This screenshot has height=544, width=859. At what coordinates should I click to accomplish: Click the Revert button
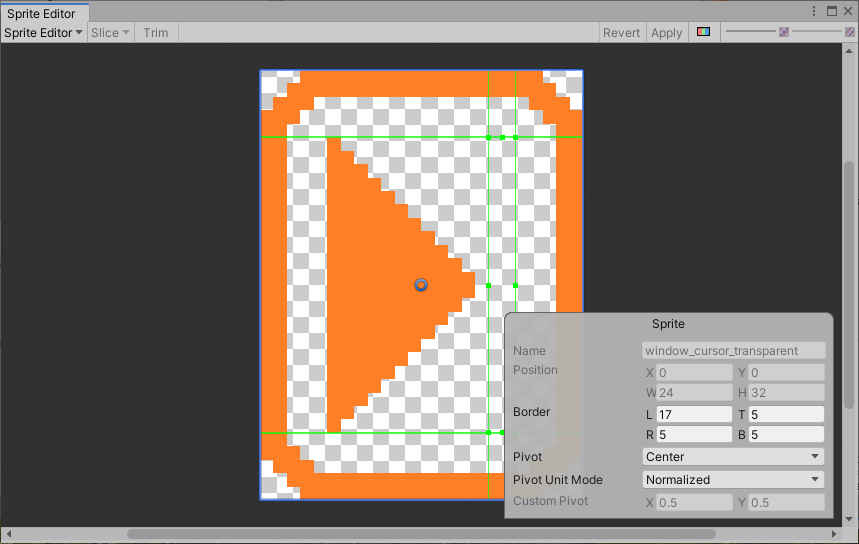pyautogui.click(x=621, y=33)
